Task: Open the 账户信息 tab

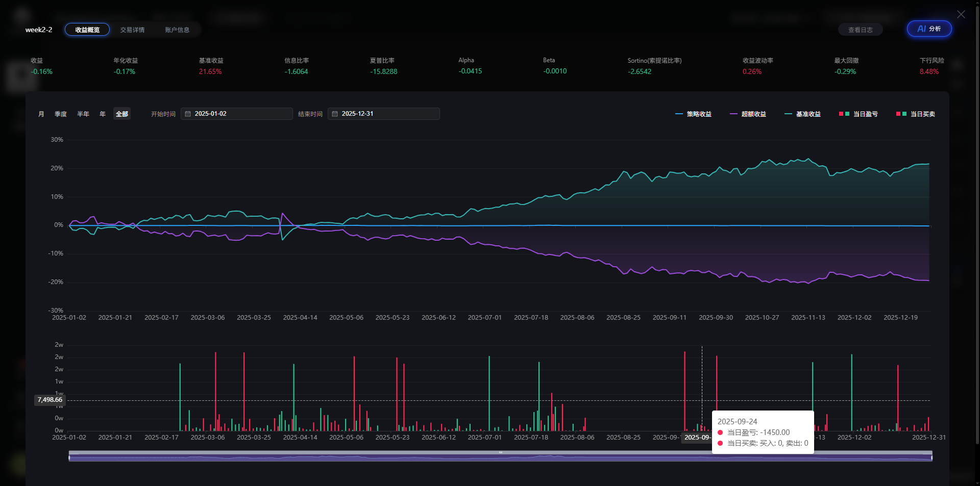Action: (177, 30)
